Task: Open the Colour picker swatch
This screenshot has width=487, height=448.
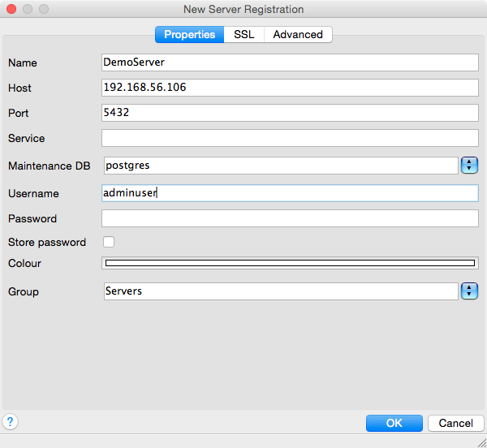Action: pyautogui.click(x=290, y=263)
